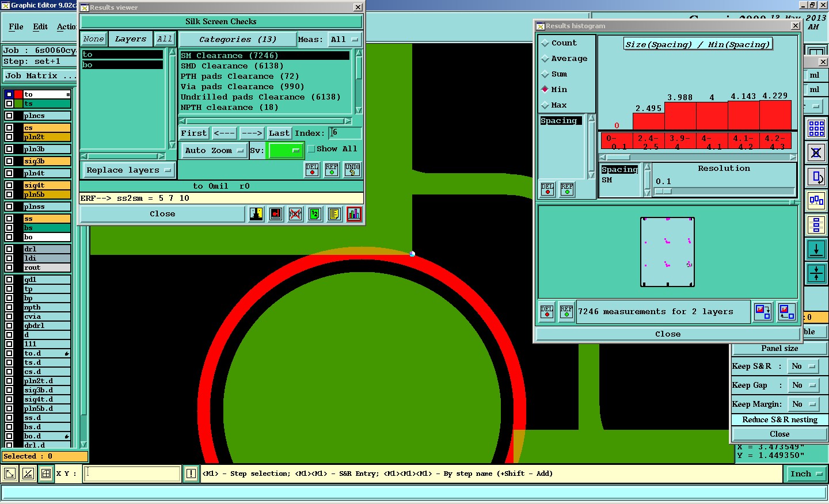The image size is (829, 504).
Task: Click the red marker snapshot icon
Action: pos(276,214)
